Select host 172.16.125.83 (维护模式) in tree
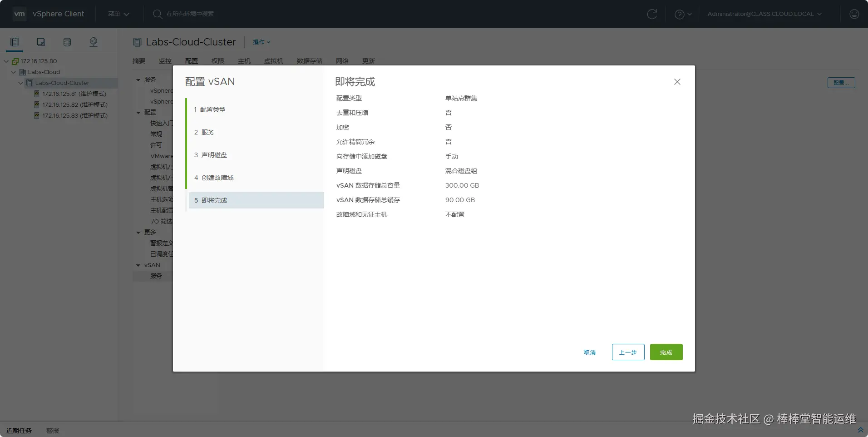868x437 pixels. pyautogui.click(x=75, y=116)
